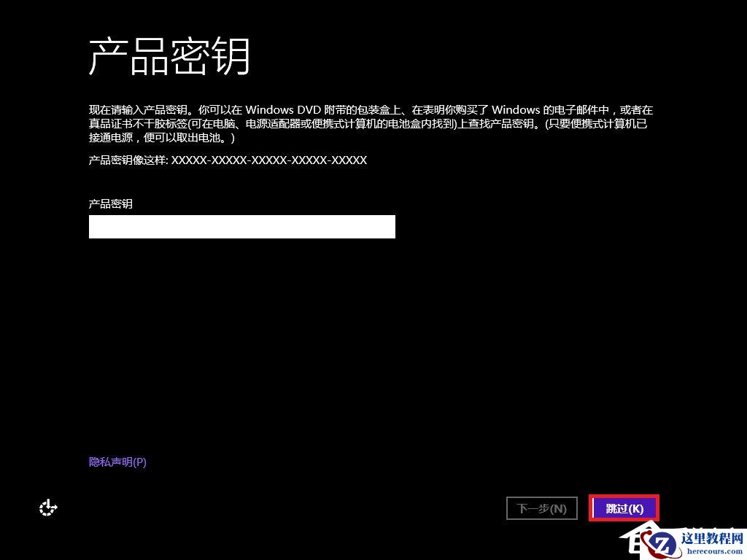
Task: Place cursor in the 产品密钥 text field
Action: (241, 226)
